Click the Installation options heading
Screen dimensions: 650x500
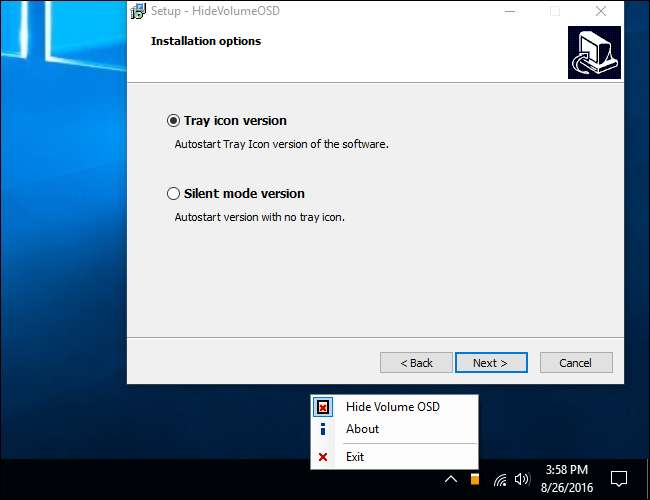pos(206,41)
